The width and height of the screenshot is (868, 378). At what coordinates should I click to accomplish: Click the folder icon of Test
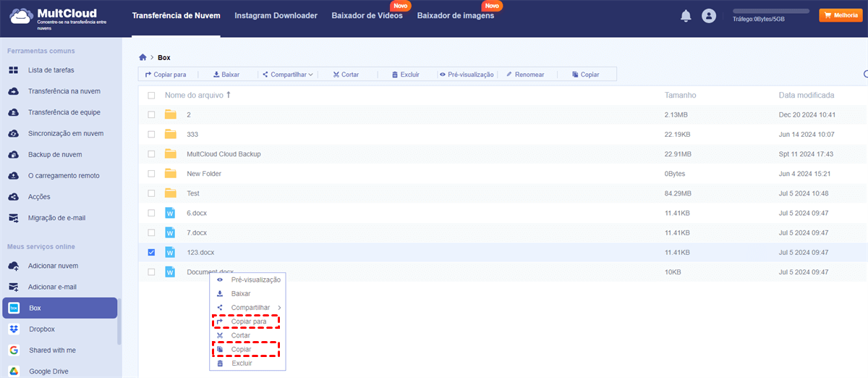click(x=171, y=193)
